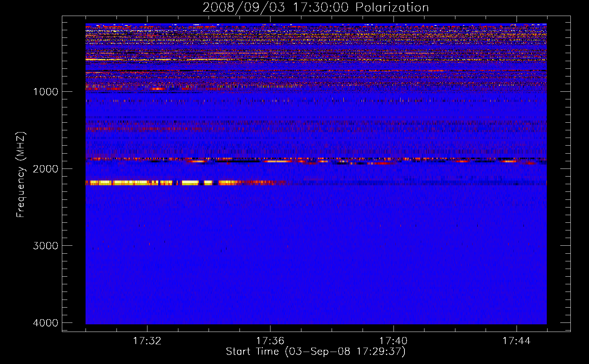
Task: Click the 3000 frequency tick label
Action: pos(46,246)
